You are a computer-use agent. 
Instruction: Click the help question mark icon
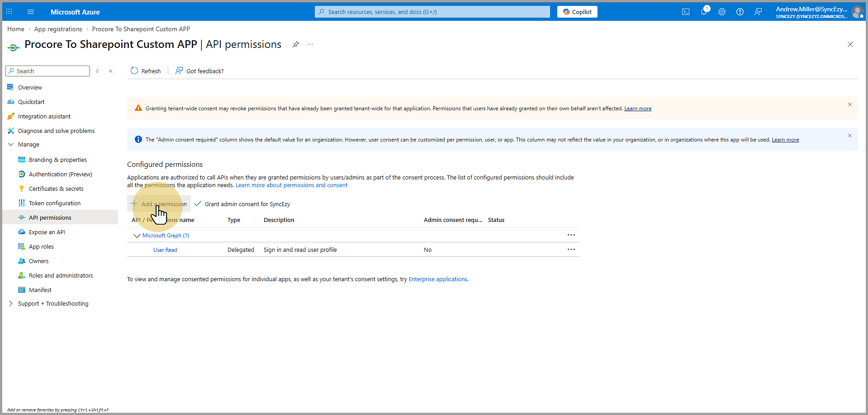[740, 12]
